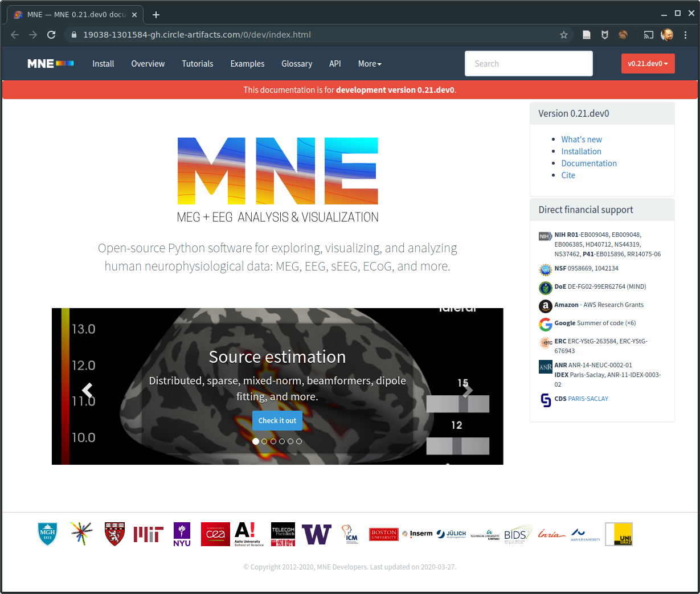Click the Amazon funding icon
This screenshot has height=594, width=700.
(x=545, y=306)
